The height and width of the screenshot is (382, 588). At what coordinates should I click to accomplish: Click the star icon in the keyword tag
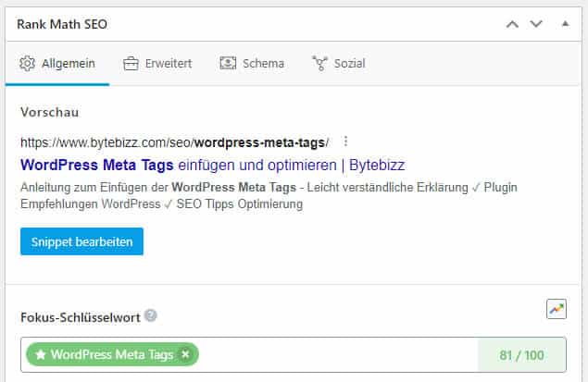click(x=41, y=354)
